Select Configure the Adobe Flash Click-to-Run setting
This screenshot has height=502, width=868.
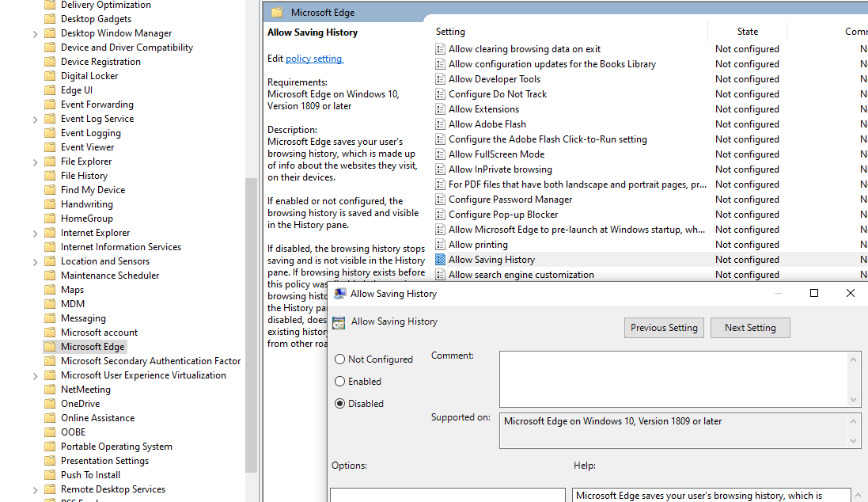(548, 139)
